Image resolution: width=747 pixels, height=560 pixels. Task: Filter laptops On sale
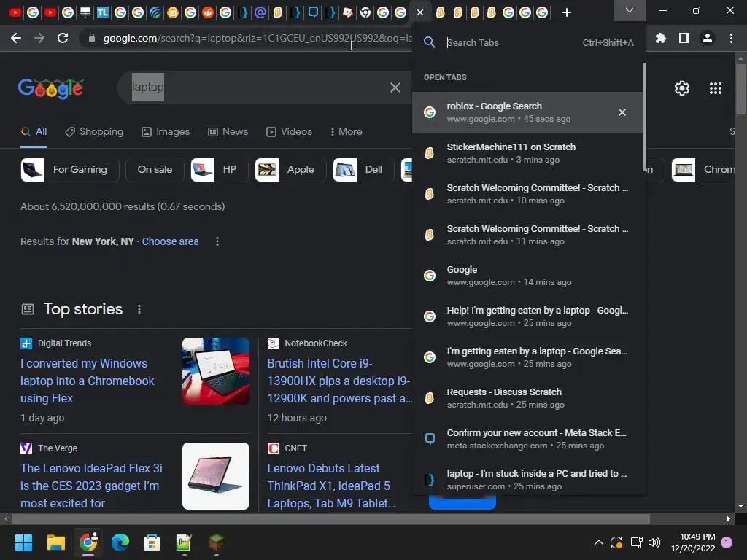[155, 169]
